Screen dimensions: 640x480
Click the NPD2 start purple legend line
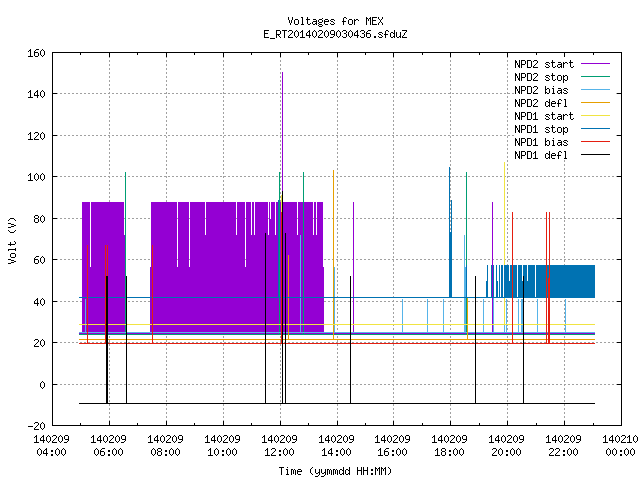[595, 64]
